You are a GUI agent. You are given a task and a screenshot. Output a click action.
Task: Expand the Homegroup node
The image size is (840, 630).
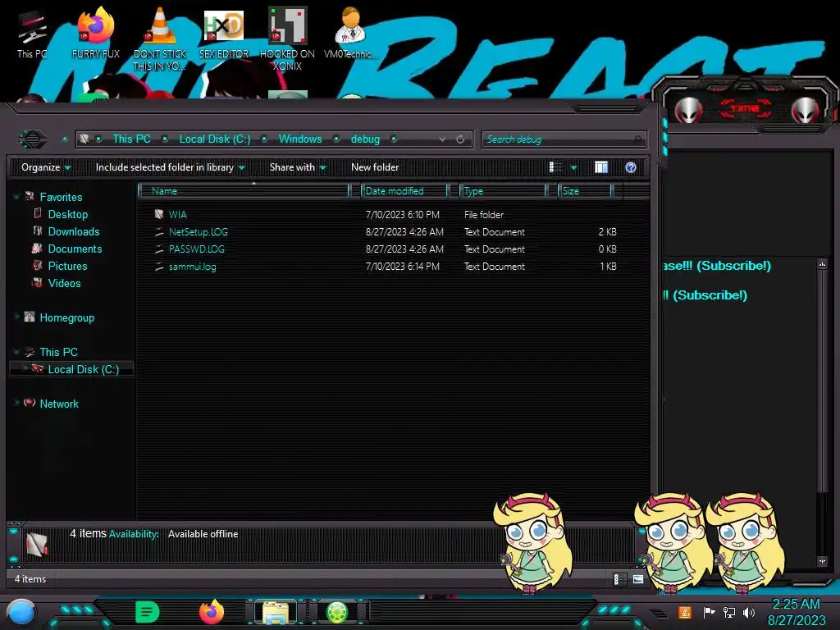pyautogui.click(x=16, y=317)
